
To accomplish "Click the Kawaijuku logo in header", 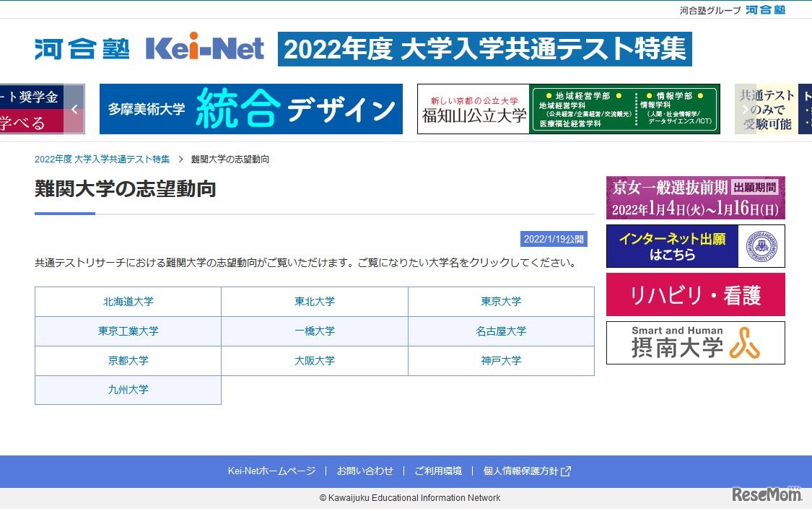I will [82, 49].
